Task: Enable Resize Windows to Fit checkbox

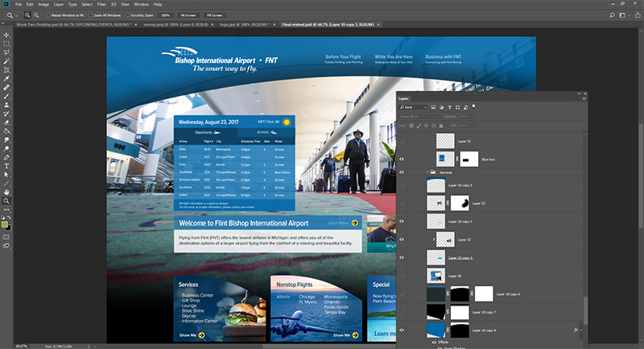Action: [48, 15]
